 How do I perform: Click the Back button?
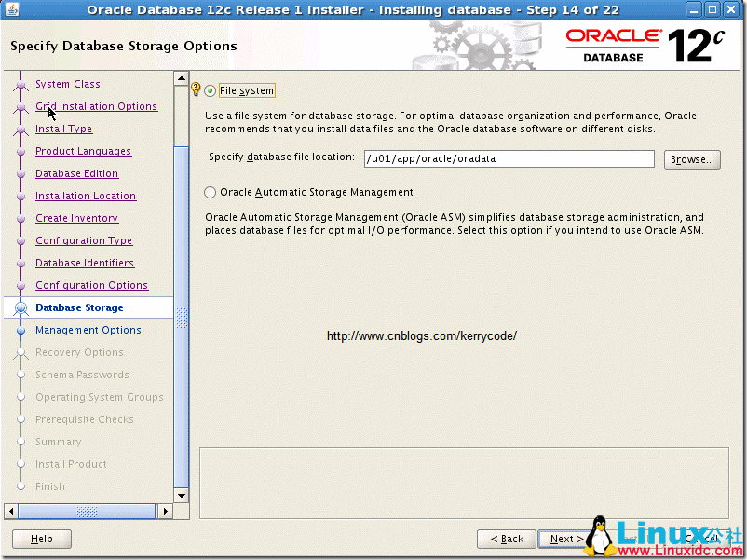click(506, 539)
